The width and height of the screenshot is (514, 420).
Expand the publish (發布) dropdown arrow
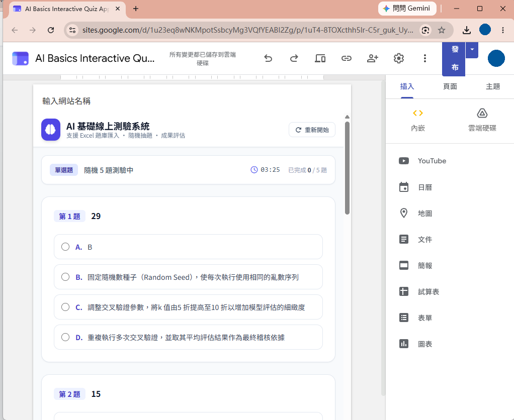pyautogui.click(x=472, y=50)
